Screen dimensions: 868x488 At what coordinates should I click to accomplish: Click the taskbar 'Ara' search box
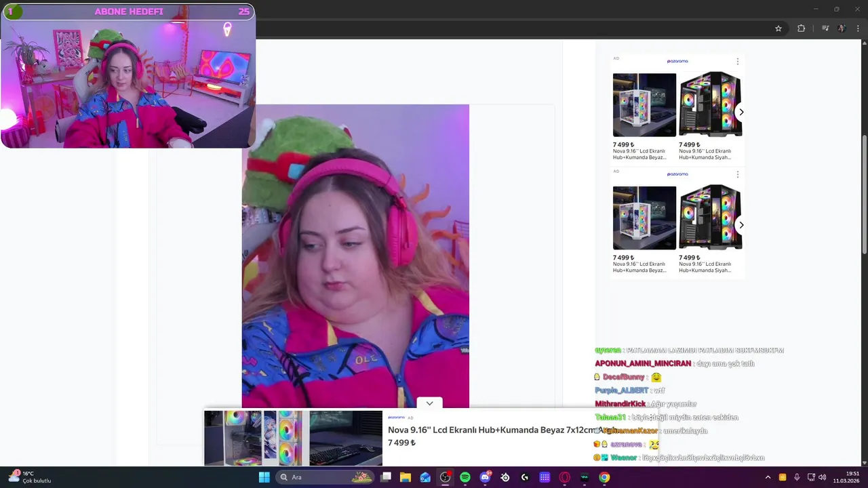tap(325, 477)
